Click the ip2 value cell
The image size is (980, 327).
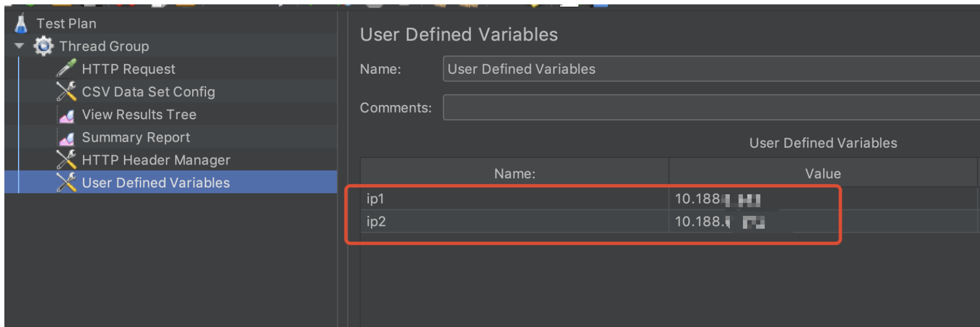tap(819, 221)
